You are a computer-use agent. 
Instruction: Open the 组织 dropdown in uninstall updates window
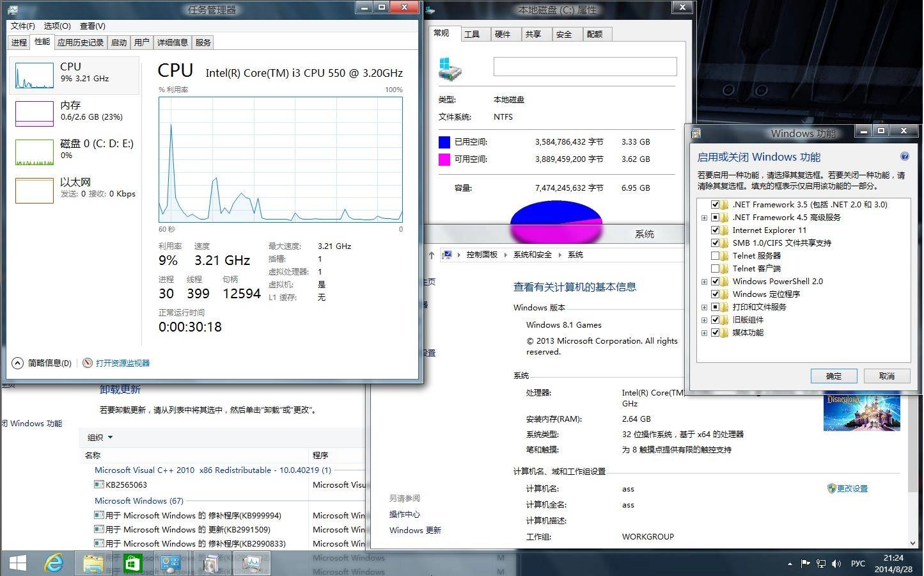[x=100, y=438]
